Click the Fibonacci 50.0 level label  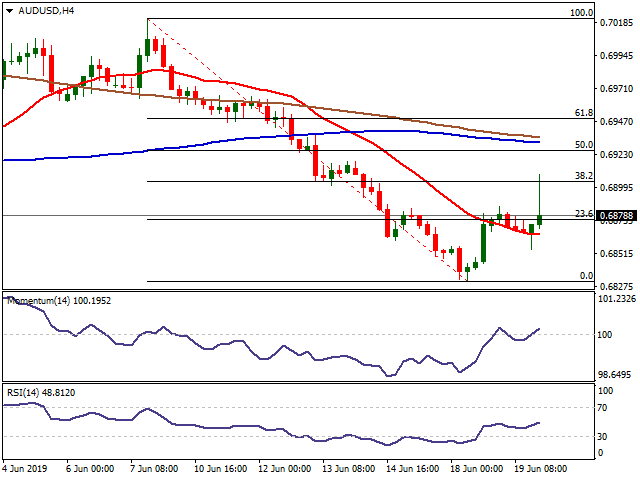click(585, 144)
